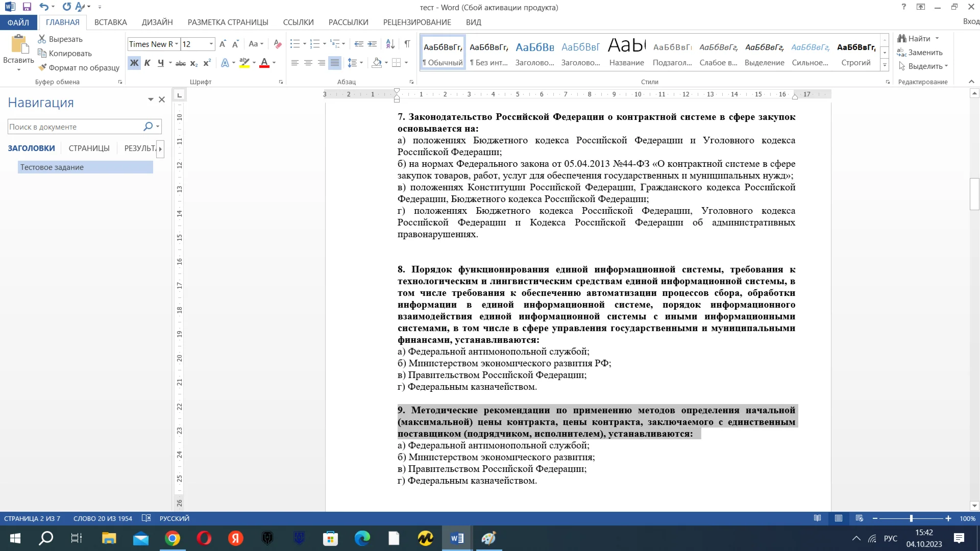Align text to the right
Screen dimensions: 980x551
click(322, 63)
